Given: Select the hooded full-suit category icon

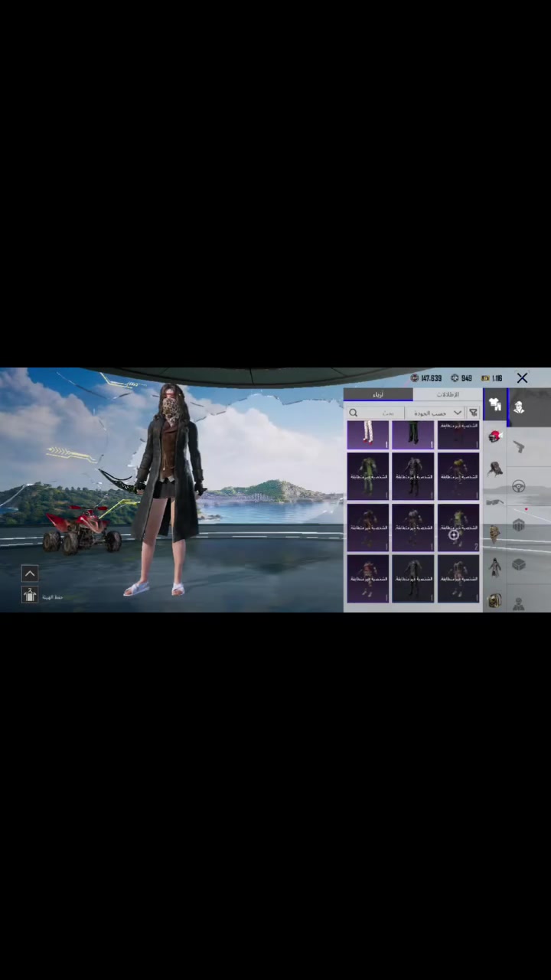Looking at the screenshot, I should (495, 567).
